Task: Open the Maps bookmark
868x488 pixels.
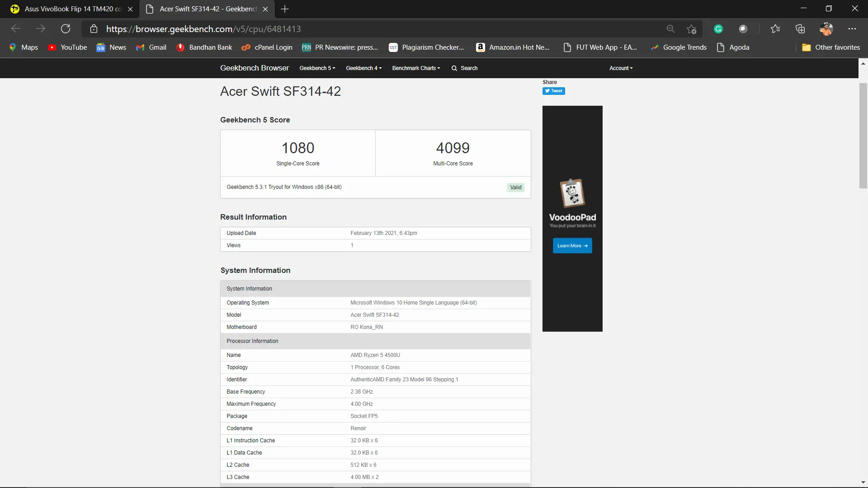Action: pos(24,47)
